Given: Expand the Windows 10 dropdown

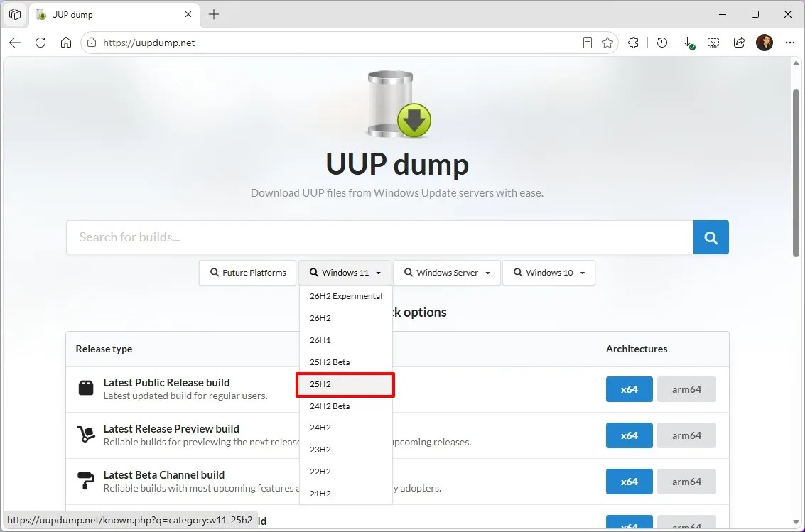Looking at the screenshot, I should click(549, 273).
